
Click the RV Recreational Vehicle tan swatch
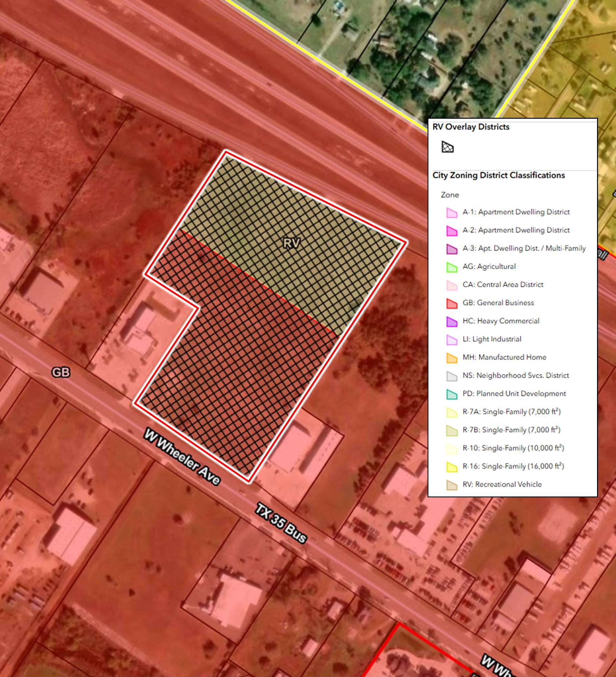pyautogui.click(x=452, y=485)
